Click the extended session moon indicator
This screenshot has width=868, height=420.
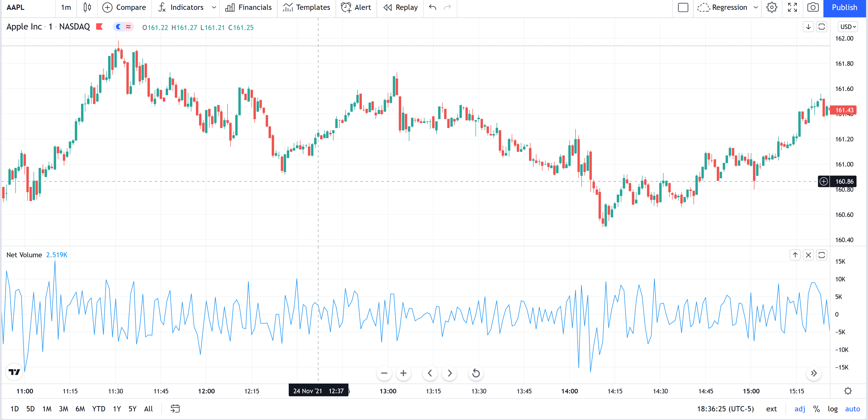(118, 27)
